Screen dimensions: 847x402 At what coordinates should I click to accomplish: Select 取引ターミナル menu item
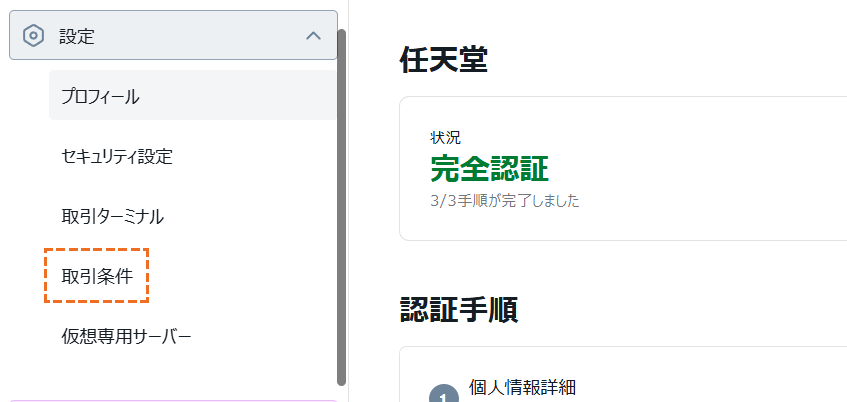(112, 217)
